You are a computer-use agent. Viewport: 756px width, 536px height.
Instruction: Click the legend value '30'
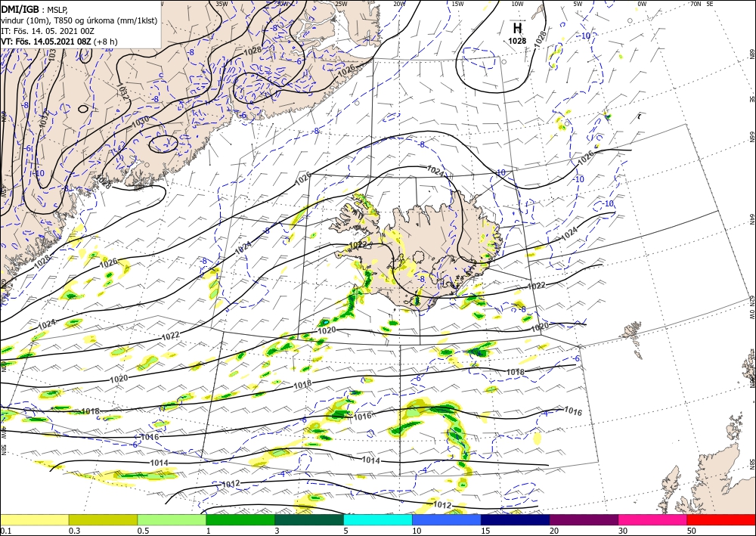pyautogui.click(x=622, y=531)
